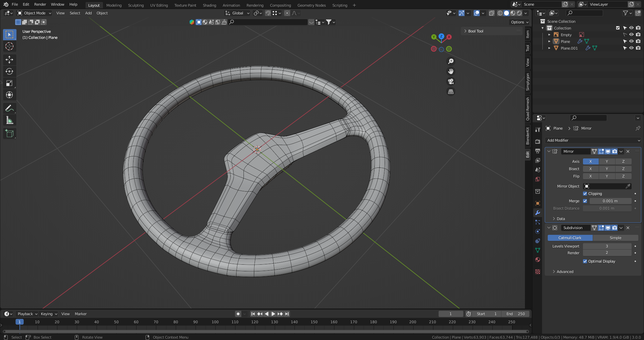Expand the Advanced subdivision section
The height and width of the screenshot is (340, 644).
(565, 272)
